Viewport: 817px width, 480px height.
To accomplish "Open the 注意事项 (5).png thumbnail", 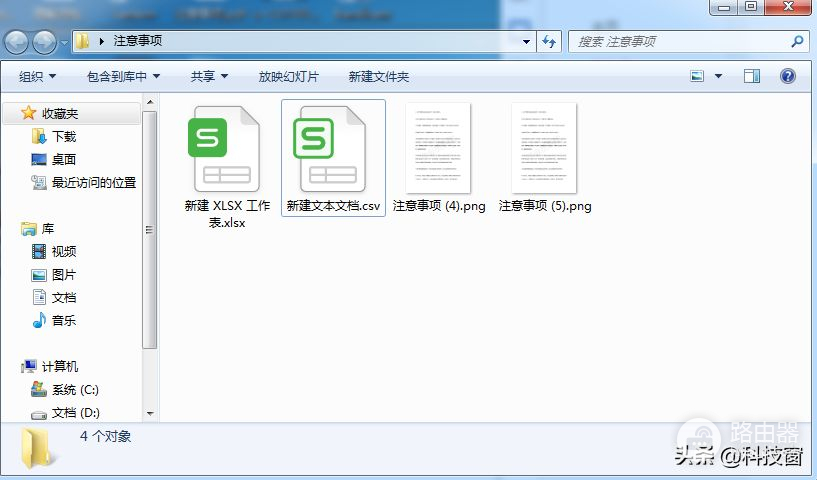I will 545,148.
